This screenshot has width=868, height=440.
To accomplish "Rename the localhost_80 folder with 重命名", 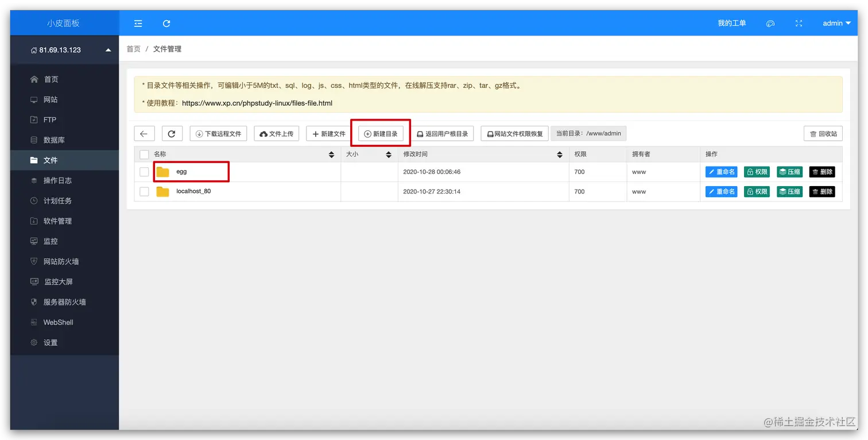I will point(721,191).
